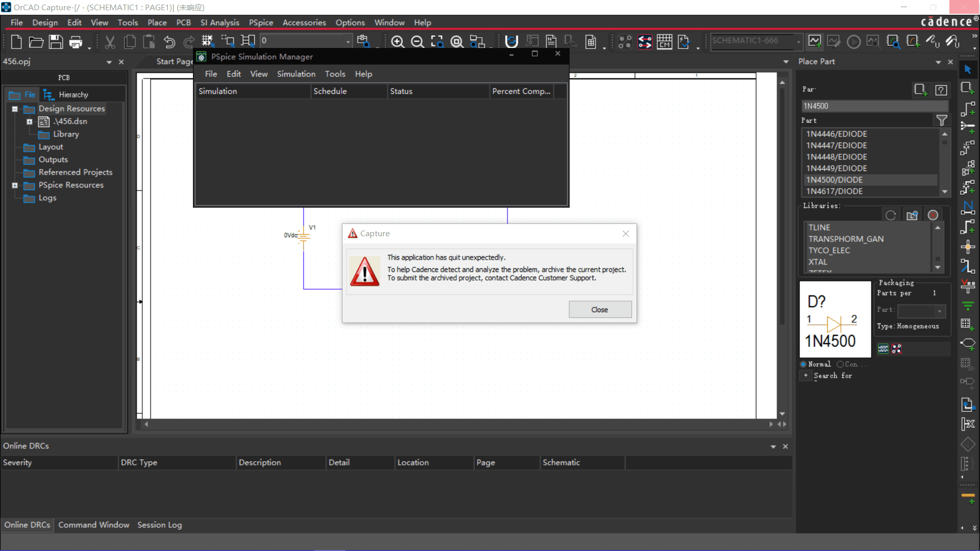Open the 456.opj panel dropdown arrow
Screen dimensions: 980x551
coord(109,62)
